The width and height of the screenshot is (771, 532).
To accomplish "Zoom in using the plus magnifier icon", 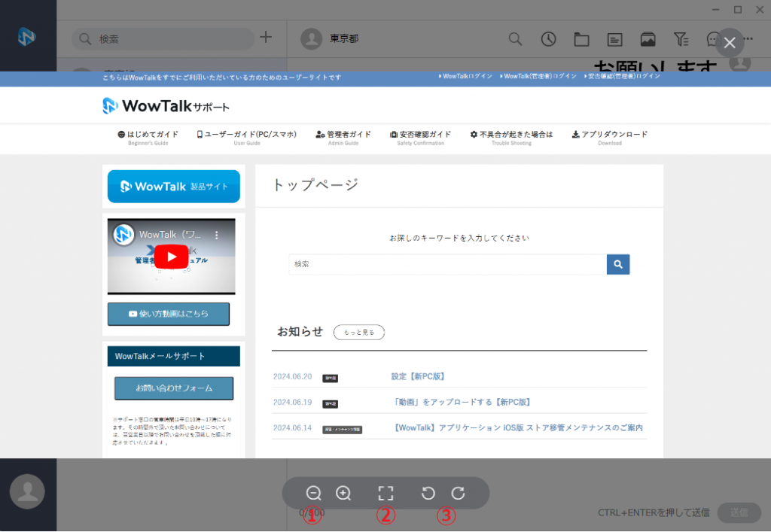I will [x=343, y=493].
